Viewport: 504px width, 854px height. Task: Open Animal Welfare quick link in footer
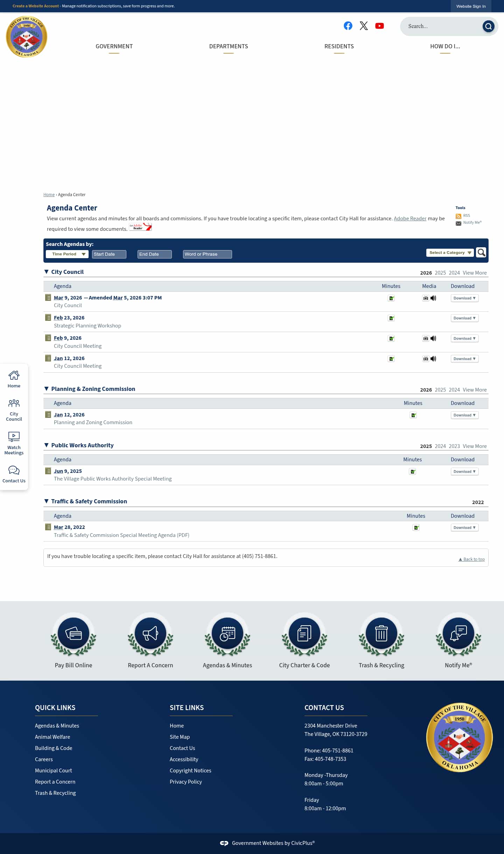[52, 737]
